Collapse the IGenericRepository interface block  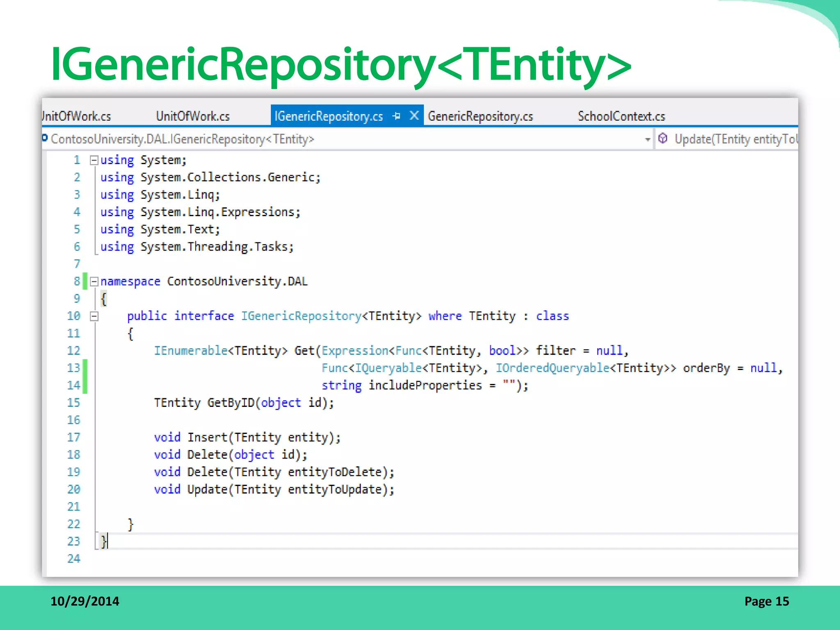tap(94, 316)
